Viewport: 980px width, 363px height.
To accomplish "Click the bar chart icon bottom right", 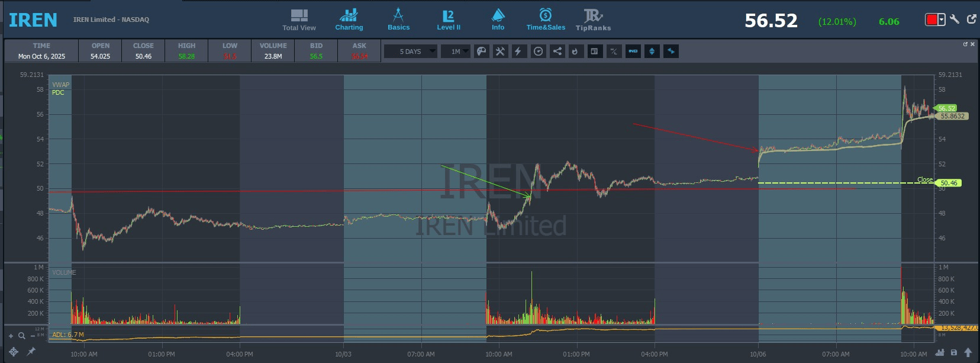I will [x=940, y=352].
